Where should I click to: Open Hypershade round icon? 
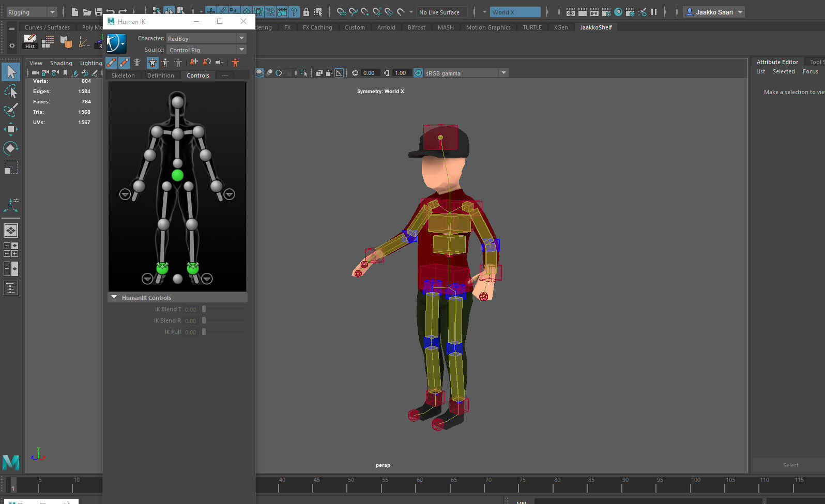(618, 12)
